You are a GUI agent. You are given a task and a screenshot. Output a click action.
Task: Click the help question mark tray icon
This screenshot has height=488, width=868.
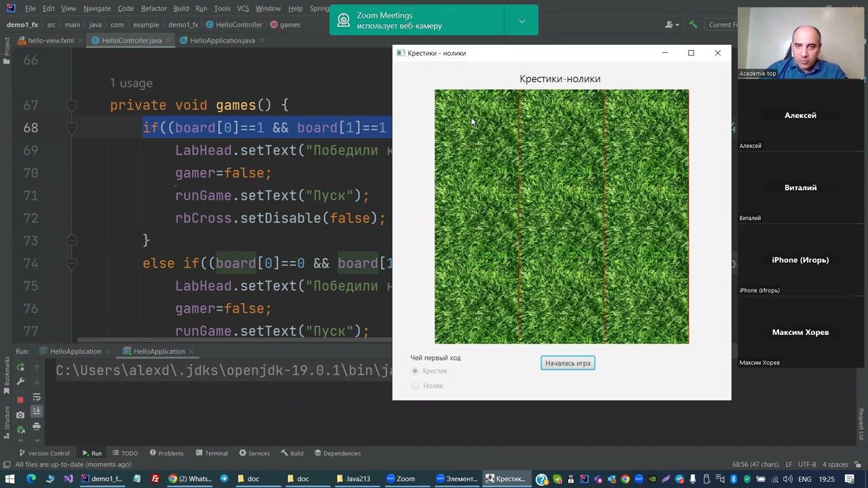tap(541, 479)
